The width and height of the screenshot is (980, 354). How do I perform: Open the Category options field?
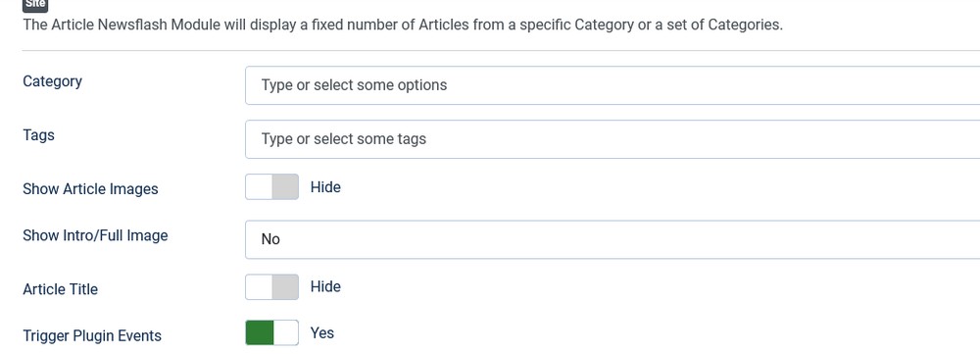pos(612,85)
